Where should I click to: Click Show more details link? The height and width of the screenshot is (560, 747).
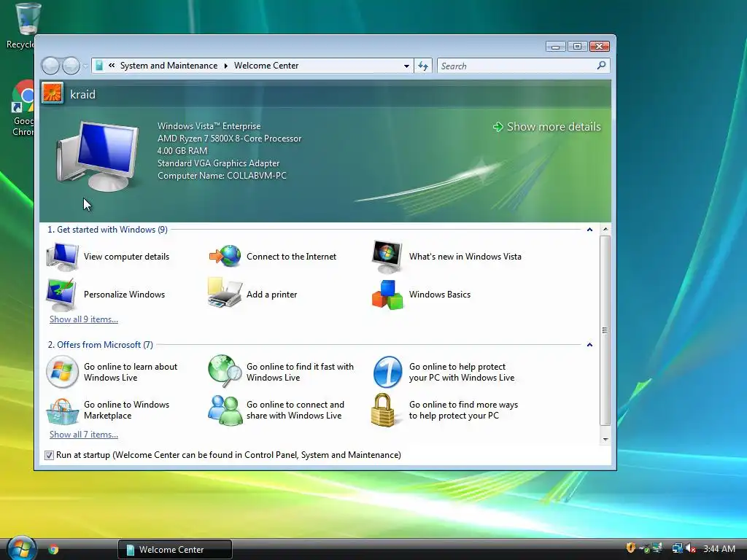[554, 127]
